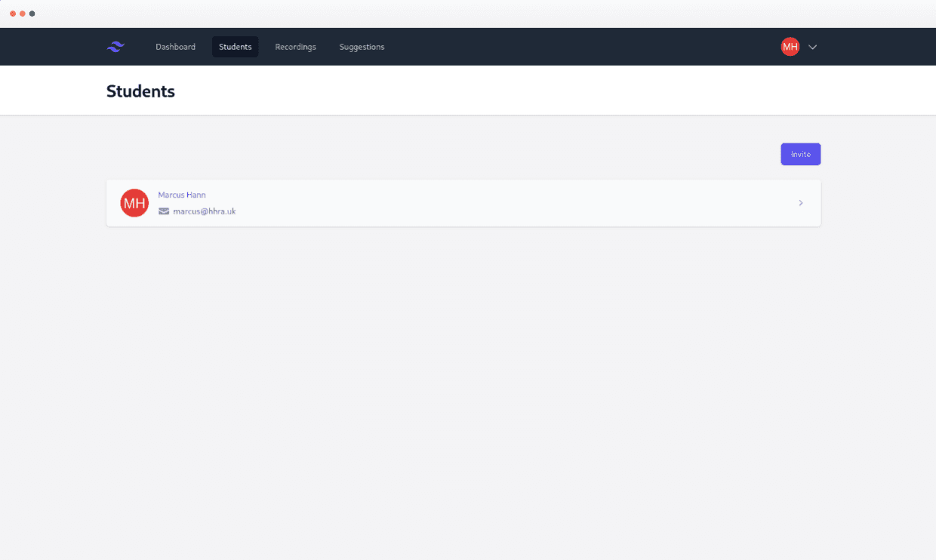936x560 pixels.
Task: Click the envelope icon beside email
Action: [164, 211]
